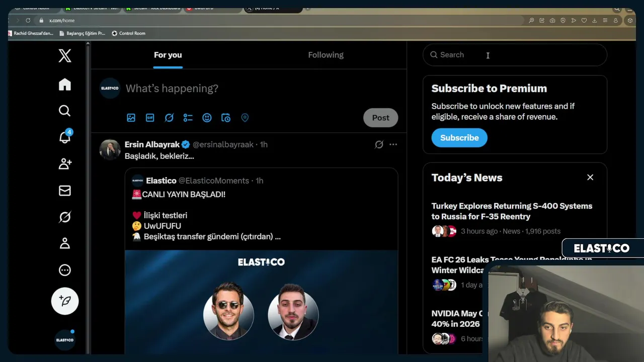Click the blue Subscribe button
644x362 pixels.
click(x=459, y=138)
